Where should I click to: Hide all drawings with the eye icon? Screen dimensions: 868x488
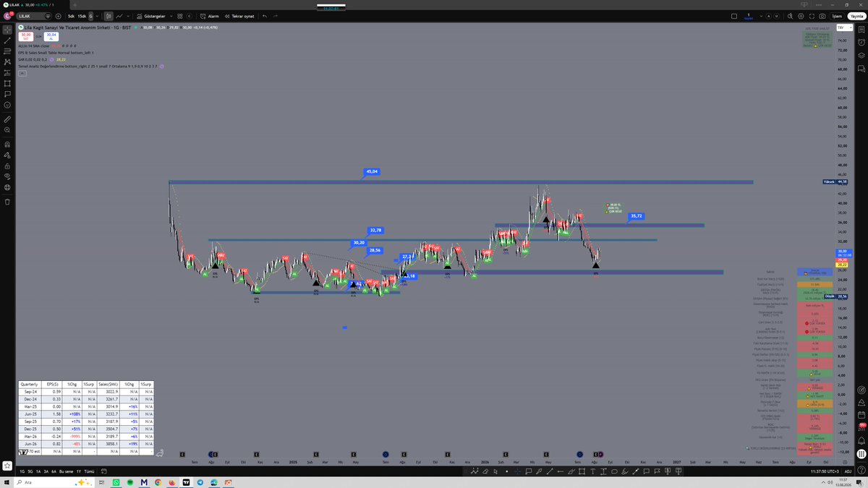coord(7,176)
